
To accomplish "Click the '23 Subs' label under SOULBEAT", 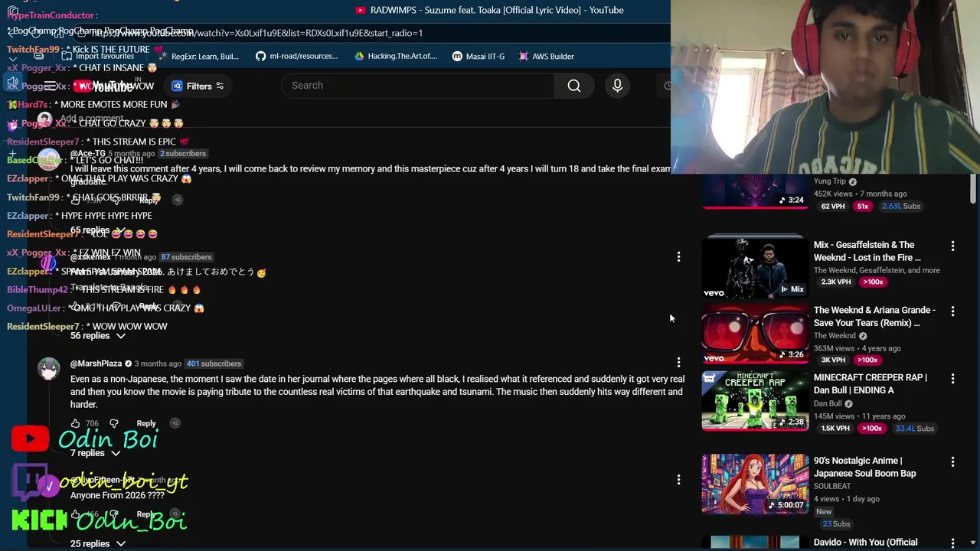I will (x=836, y=524).
